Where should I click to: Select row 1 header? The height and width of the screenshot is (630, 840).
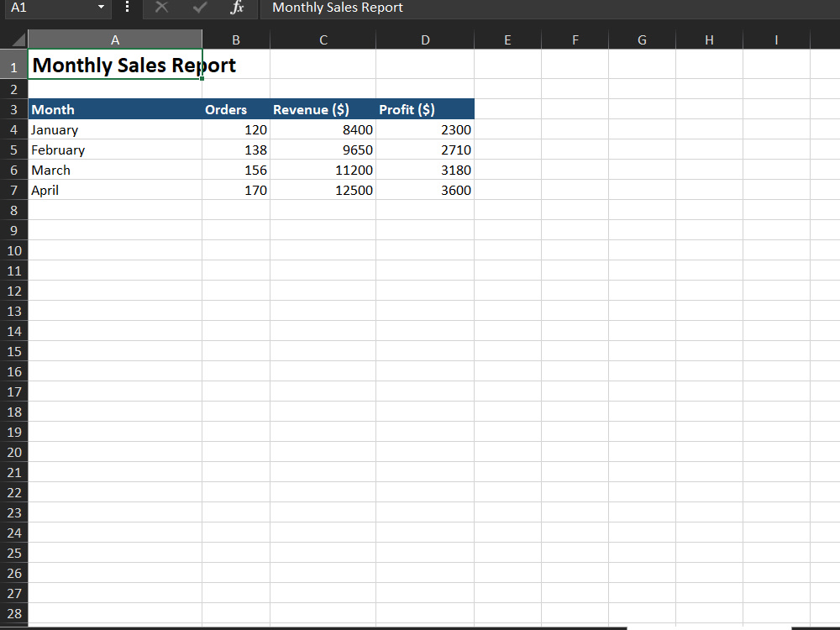click(14, 66)
